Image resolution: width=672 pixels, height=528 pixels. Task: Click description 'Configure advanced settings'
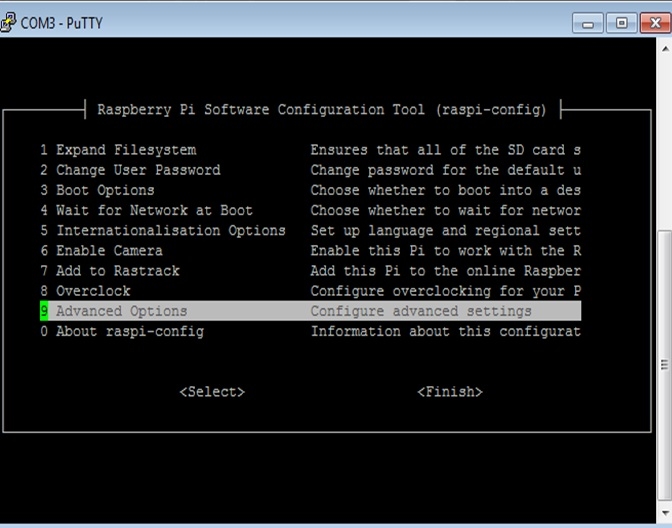[x=421, y=311]
